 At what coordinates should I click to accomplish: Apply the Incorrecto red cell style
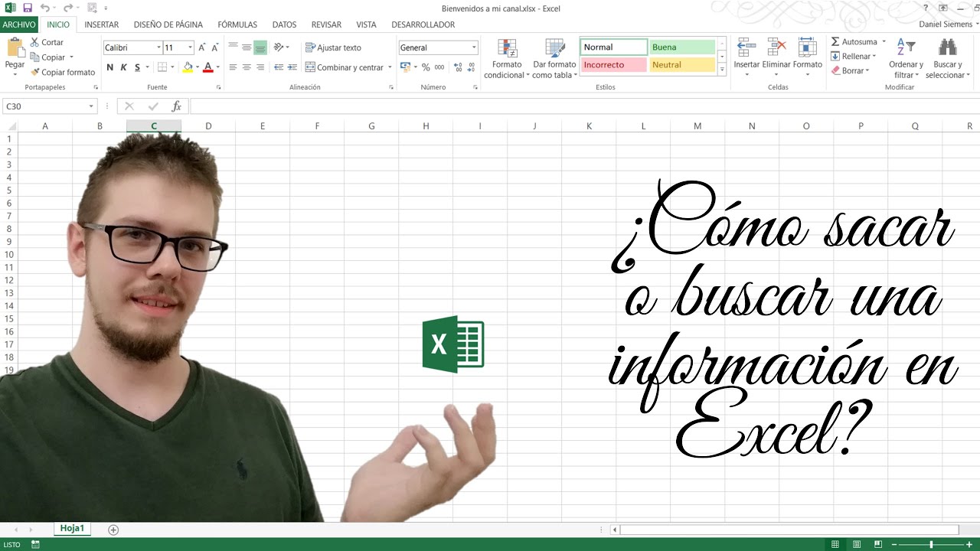point(614,65)
